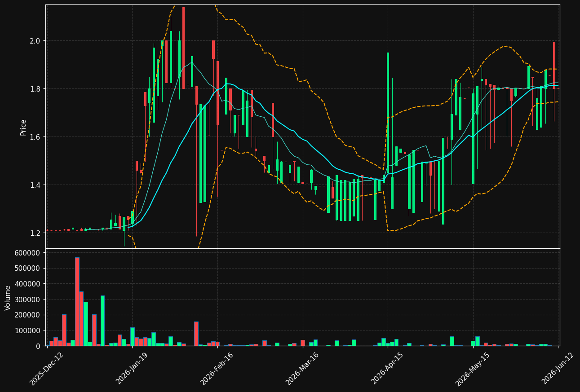Click the 2026-Mar-16 date label
580x392 pixels.
pos(302,369)
